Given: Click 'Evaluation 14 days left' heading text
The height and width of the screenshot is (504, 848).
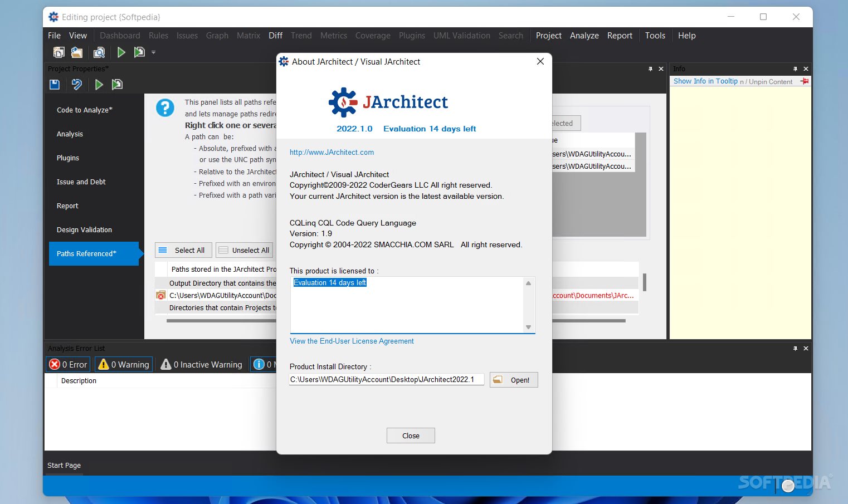Looking at the screenshot, I should point(430,129).
